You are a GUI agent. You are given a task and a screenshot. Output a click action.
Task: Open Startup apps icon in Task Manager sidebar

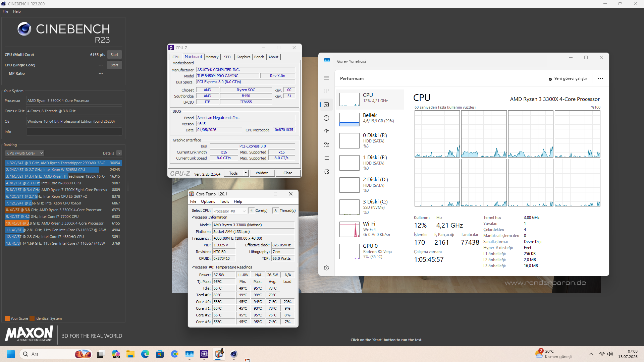[x=326, y=131]
